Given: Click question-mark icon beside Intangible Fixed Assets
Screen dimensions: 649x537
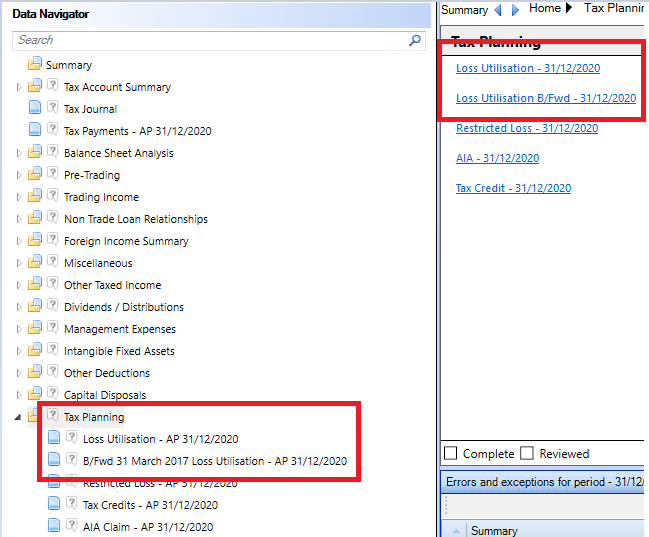Looking at the screenshot, I should point(53,348).
